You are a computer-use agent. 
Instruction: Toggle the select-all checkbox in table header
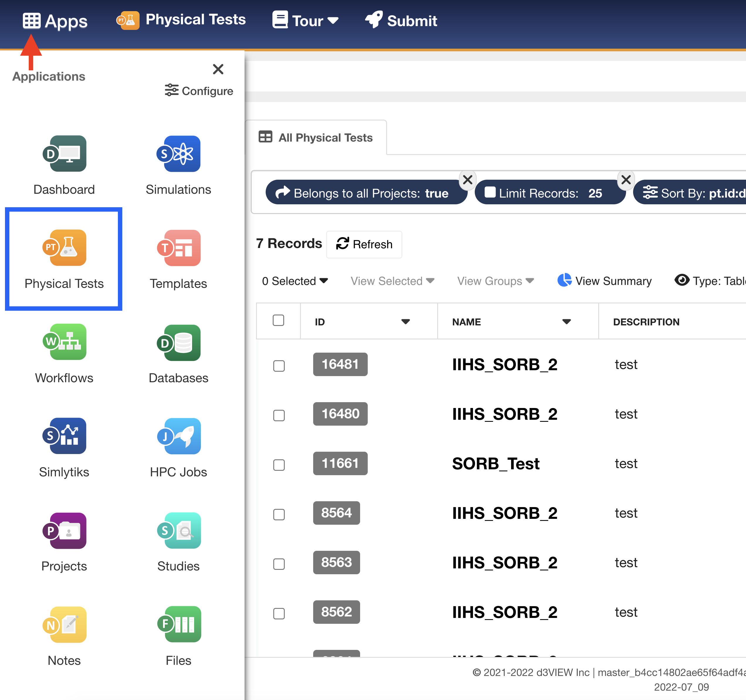(x=279, y=320)
